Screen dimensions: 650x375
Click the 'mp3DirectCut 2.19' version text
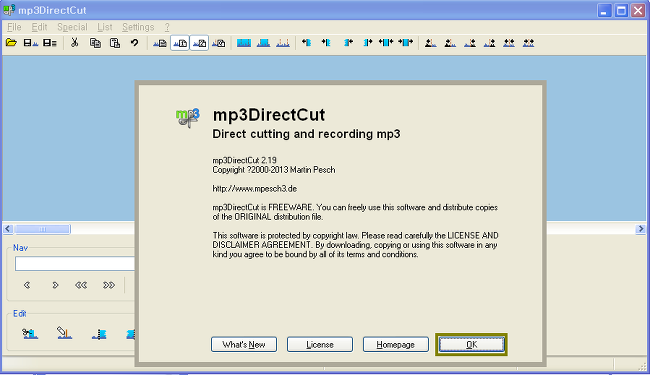[x=244, y=160]
